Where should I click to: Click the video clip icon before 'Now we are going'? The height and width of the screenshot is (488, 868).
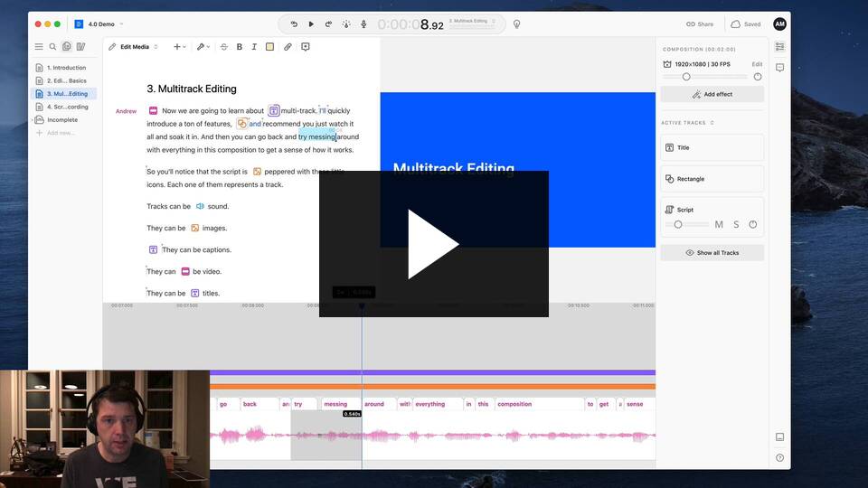(154, 110)
